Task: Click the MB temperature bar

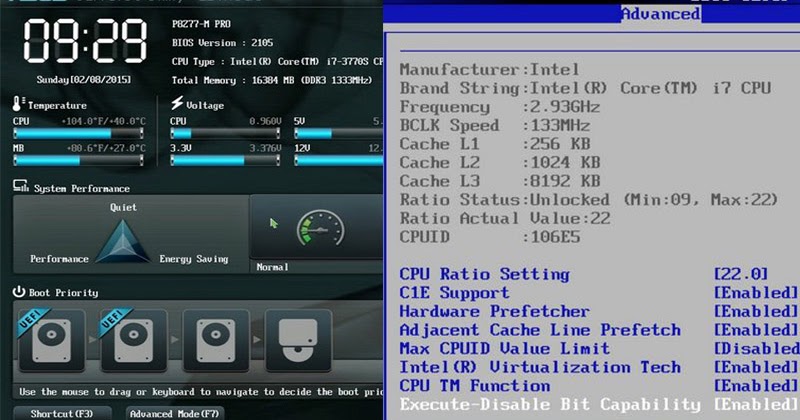Action: 78,161
